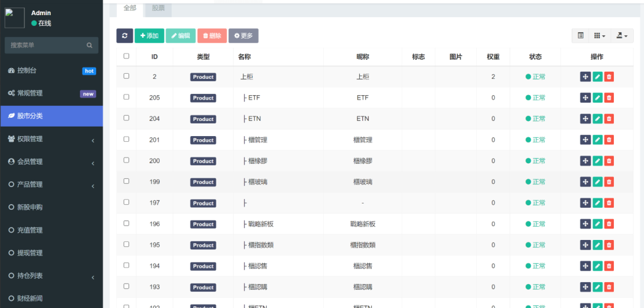This screenshot has width=644, height=308.
Task: Toggle 正常 status for row ID 196
Action: pos(535,224)
